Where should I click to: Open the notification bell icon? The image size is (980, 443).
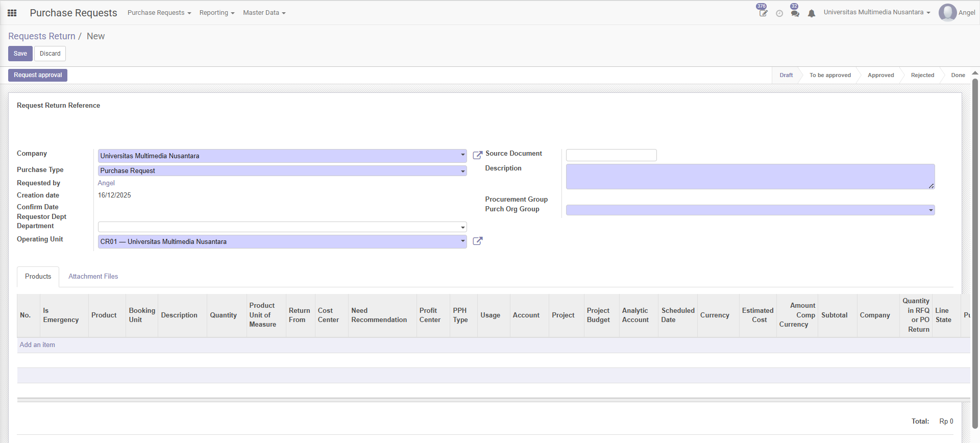click(812, 13)
